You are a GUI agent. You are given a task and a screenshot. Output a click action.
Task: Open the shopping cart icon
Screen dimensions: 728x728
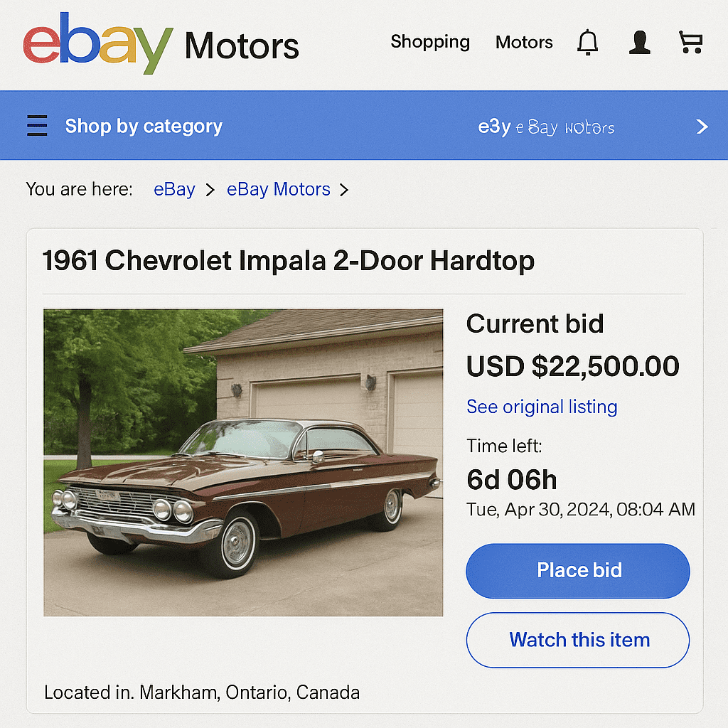(x=690, y=42)
